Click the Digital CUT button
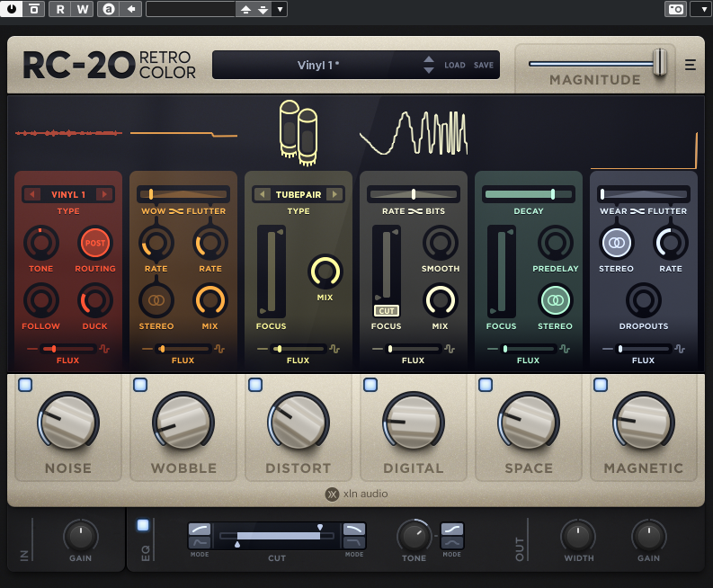 click(x=387, y=310)
